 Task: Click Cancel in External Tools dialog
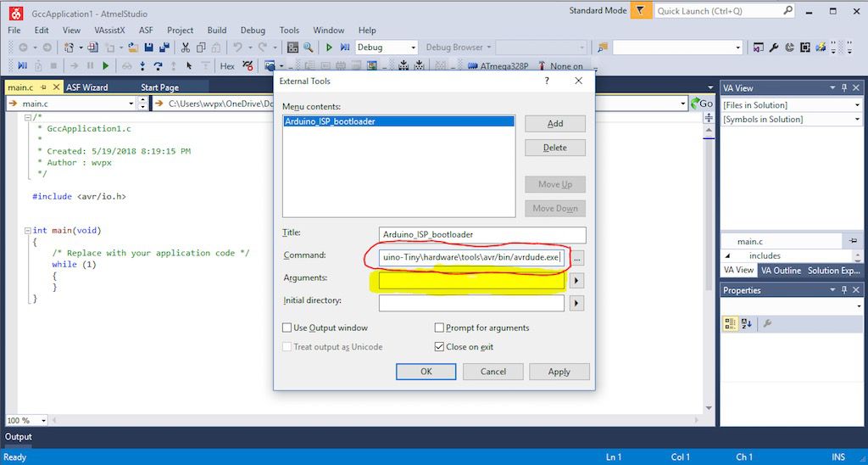coord(492,372)
